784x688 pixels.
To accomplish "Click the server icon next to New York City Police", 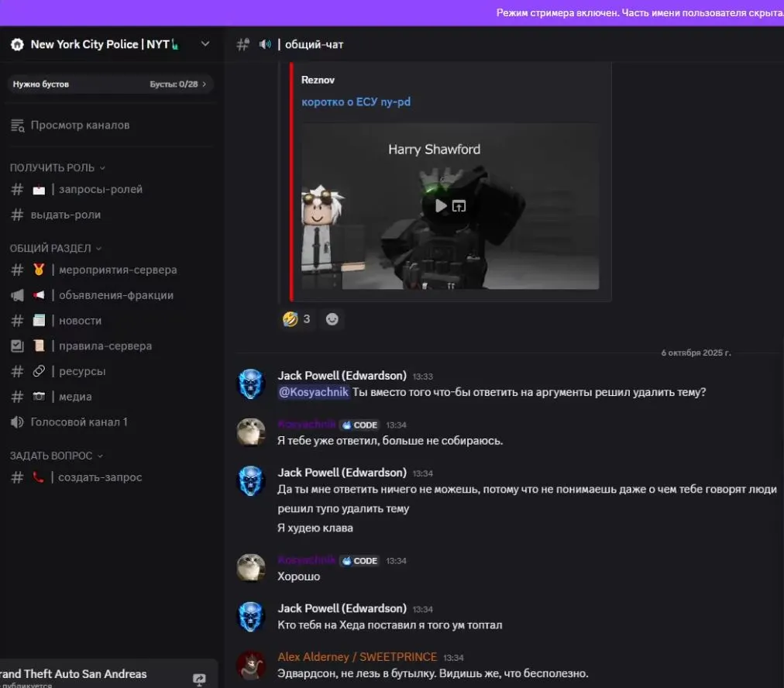I will tap(17, 44).
